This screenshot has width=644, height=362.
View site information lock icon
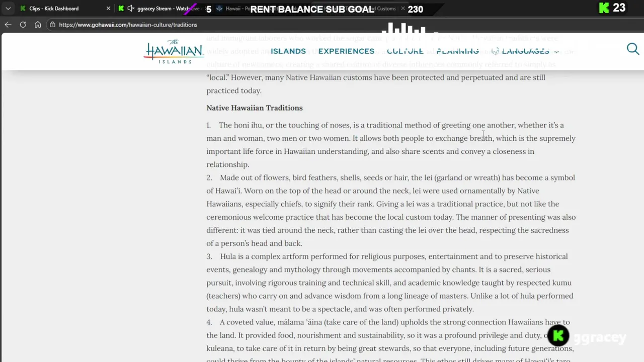point(52,25)
